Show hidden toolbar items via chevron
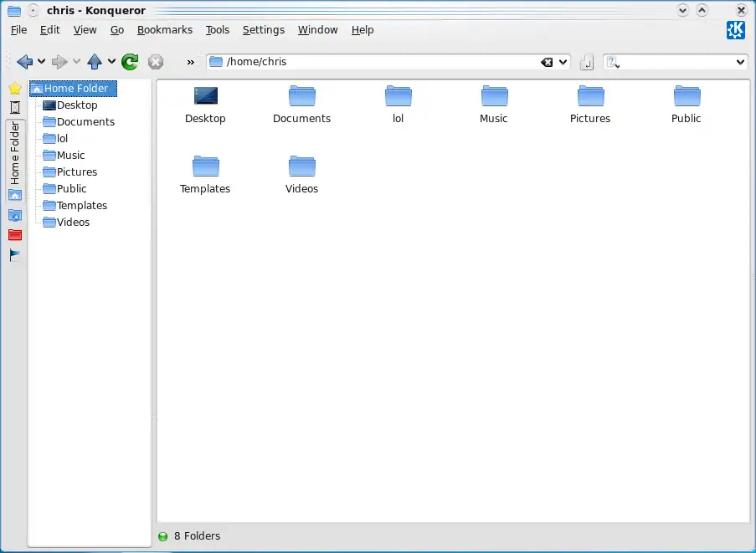The height and width of the screenshot is (553, 756). tap(190, 62)
